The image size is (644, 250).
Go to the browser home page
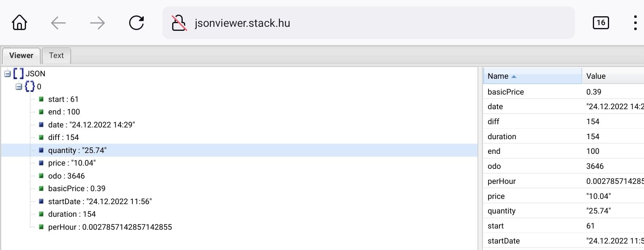19,23
